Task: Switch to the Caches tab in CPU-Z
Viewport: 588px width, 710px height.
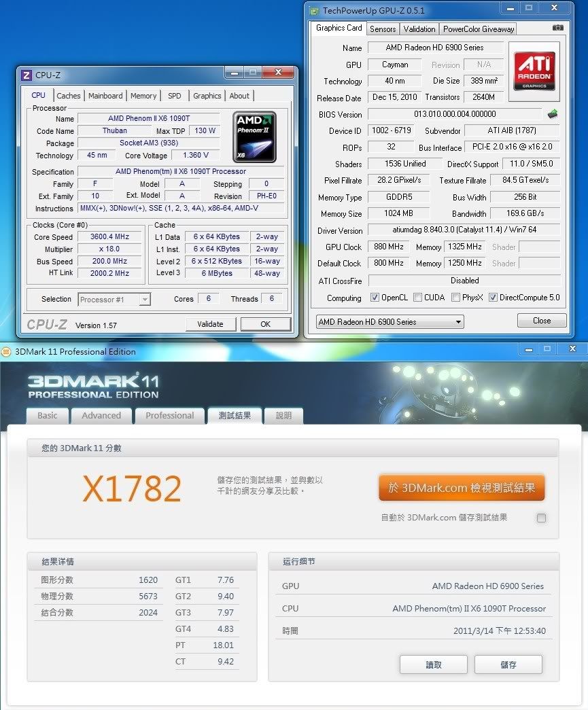Action: pyautogui.click(x=69, y=96)
